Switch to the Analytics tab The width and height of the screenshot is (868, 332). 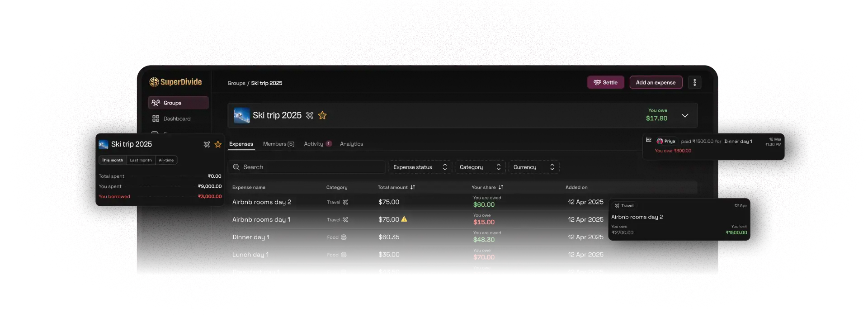point(351,144)
